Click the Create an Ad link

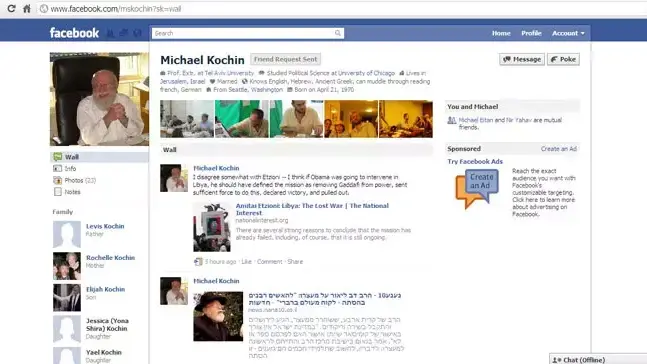click(x=559, y=149)
